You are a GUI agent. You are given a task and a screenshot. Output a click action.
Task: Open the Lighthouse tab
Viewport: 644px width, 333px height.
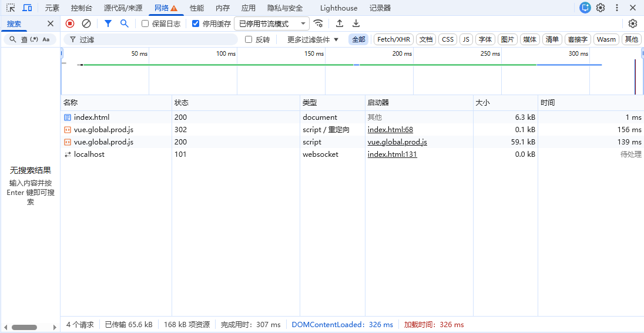click(x=338, y=8)
